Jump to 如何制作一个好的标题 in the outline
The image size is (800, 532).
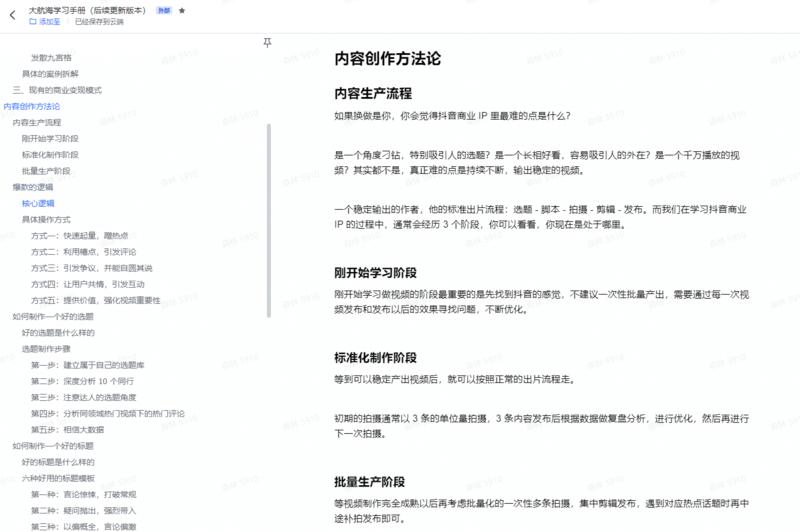[53, 446]
